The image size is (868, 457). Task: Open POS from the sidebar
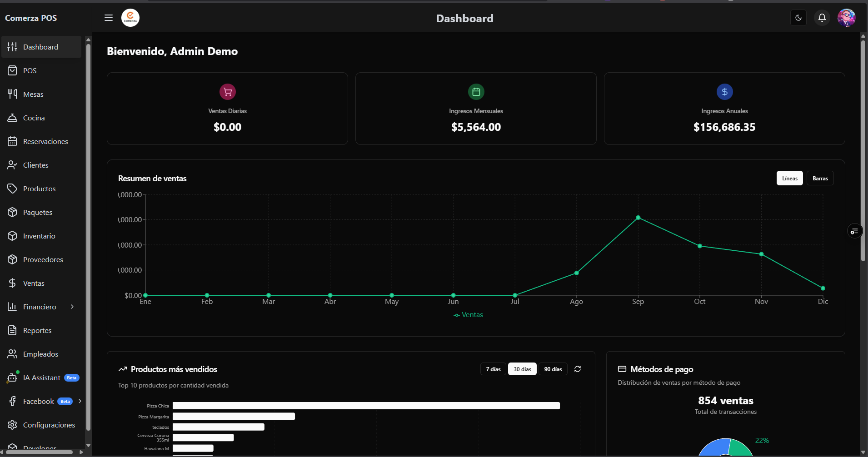pyautogui.click(x=41, y=70)
